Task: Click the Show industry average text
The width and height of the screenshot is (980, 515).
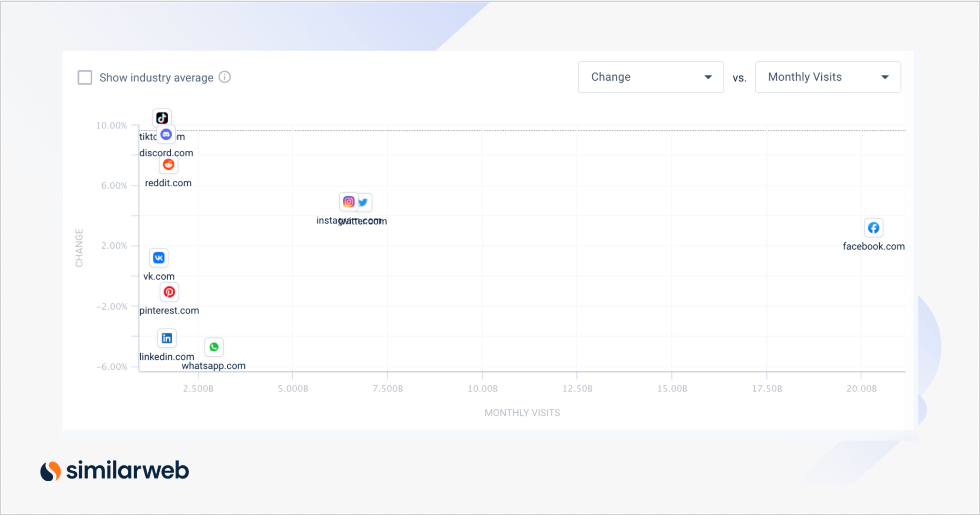Action: coord(157,78)
